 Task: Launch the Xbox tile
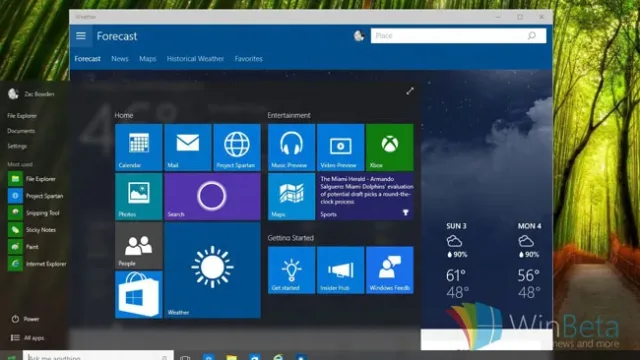(x=390, y=147)
